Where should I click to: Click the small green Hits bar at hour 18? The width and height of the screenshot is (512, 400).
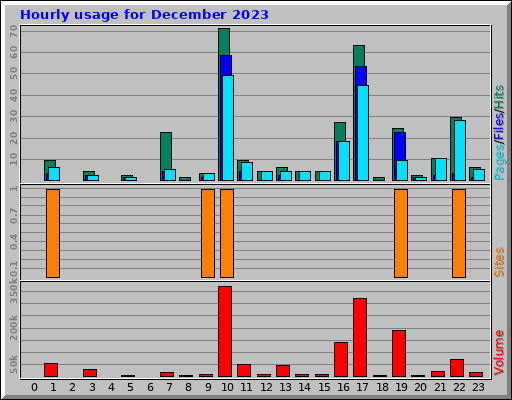pyautogui.click(x=379, y=179)
